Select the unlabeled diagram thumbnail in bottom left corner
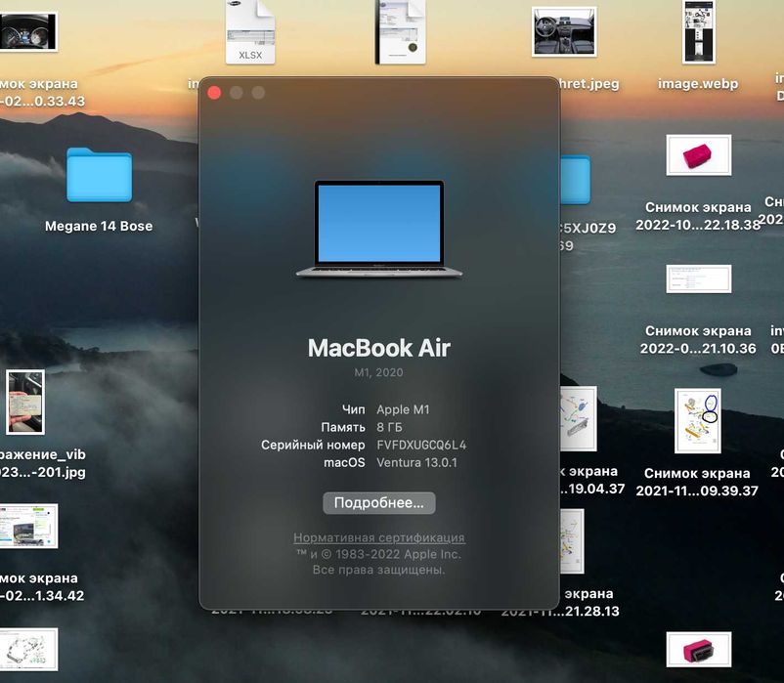Image resolution: width=784 pixels, height=683 pixels. (28, 650)
